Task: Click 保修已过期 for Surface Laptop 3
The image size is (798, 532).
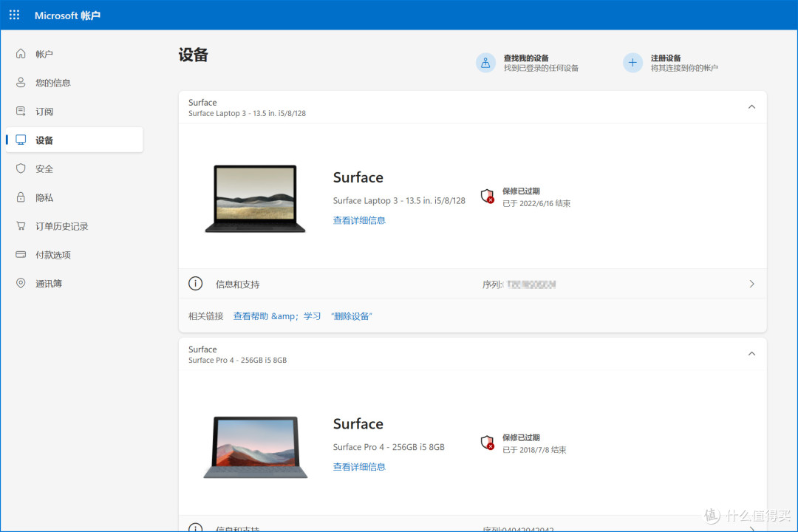Action: tap(521, 191)
